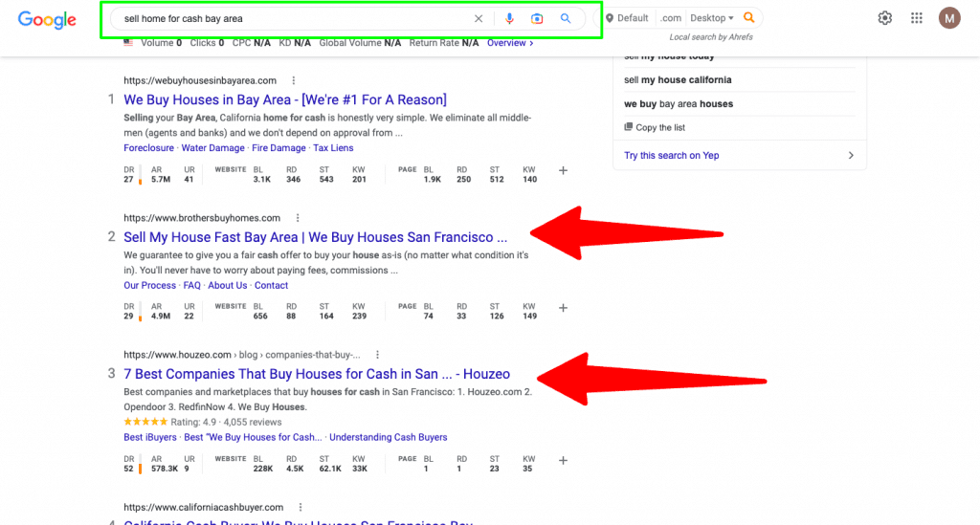Click the Google logo
This screenshot has width=980, height=525.
(x=47, y=19)
